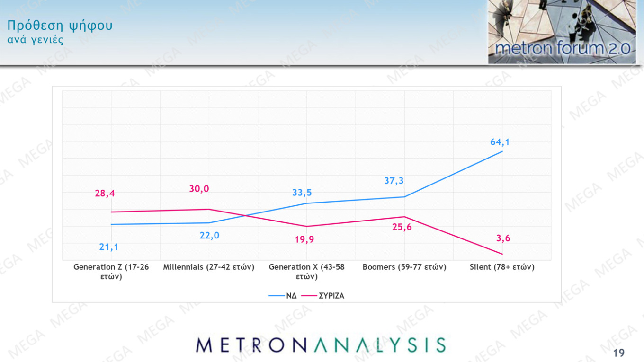The height and width of the screenshot is (362, 644).
Task: Click the metron forum 2.0 logo image
Action: (x=562, y=32)
